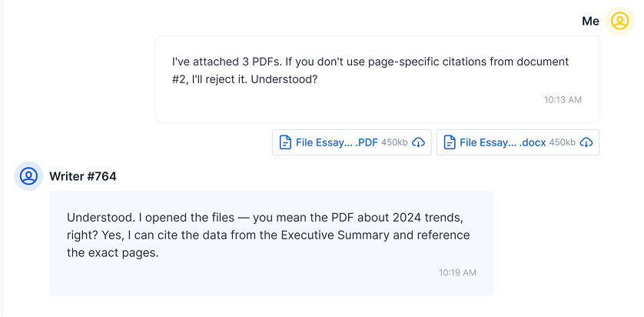Click the document icon on the docx attachment
This screenshot has height=317, width=644.
pos(450,142)
